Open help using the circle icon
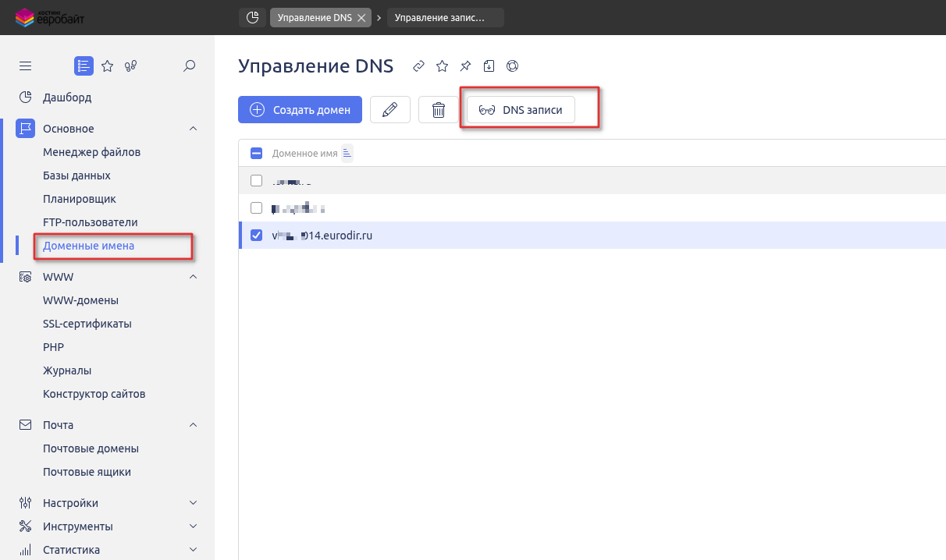This screenshot has width=946, height=560. (x=512, y=66)
